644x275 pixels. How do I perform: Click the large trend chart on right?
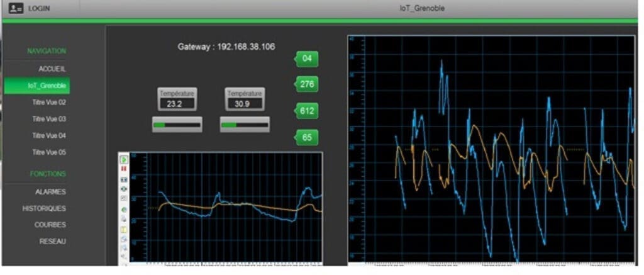[x=491, y=150]
